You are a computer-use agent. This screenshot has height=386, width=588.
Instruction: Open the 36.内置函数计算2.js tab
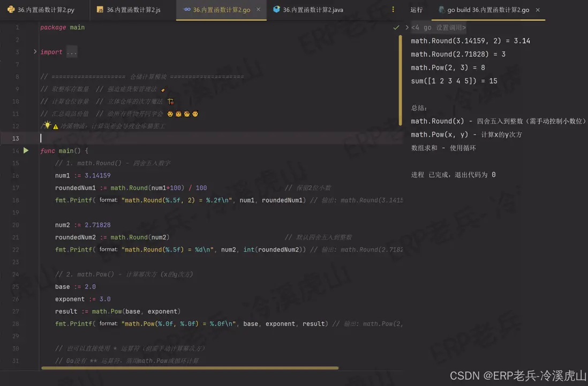(129, 10)
